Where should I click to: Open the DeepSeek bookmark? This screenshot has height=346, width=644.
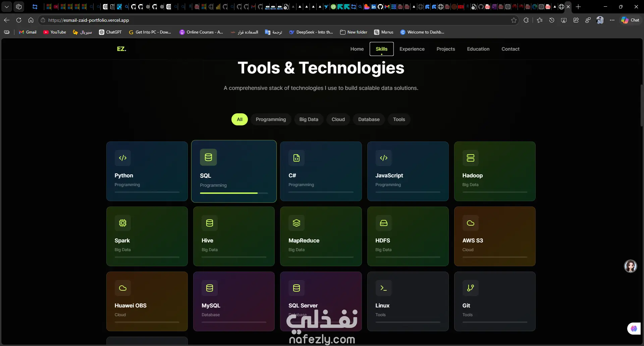[311, 32]
